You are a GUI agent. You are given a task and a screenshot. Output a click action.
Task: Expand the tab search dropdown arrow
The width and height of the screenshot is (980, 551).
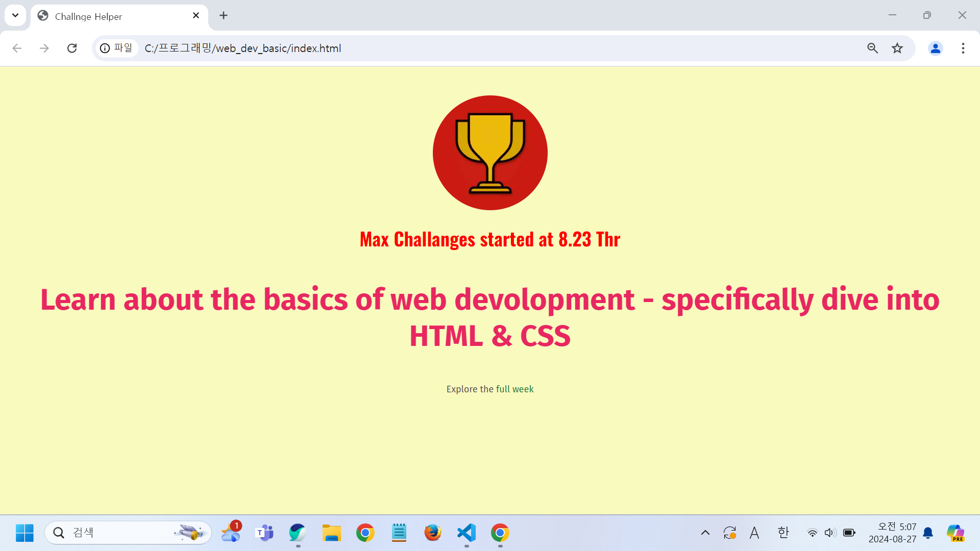[x=15, y=15]
